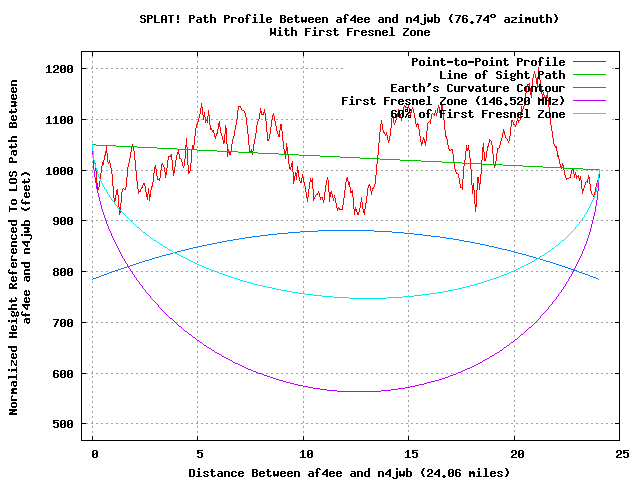
Task: Click the peak of the blue Earth curvature curve
Action: [345, 231]
